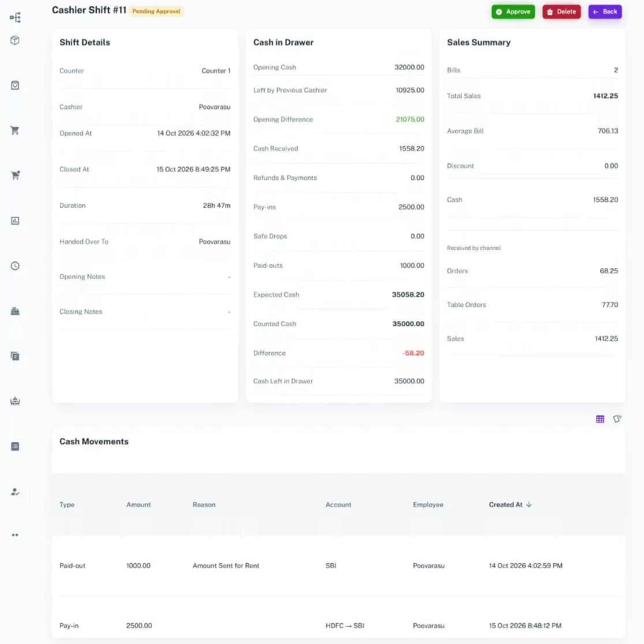Switch Cash Movements to table grid view
644x644 pixels.
[600, 419]
